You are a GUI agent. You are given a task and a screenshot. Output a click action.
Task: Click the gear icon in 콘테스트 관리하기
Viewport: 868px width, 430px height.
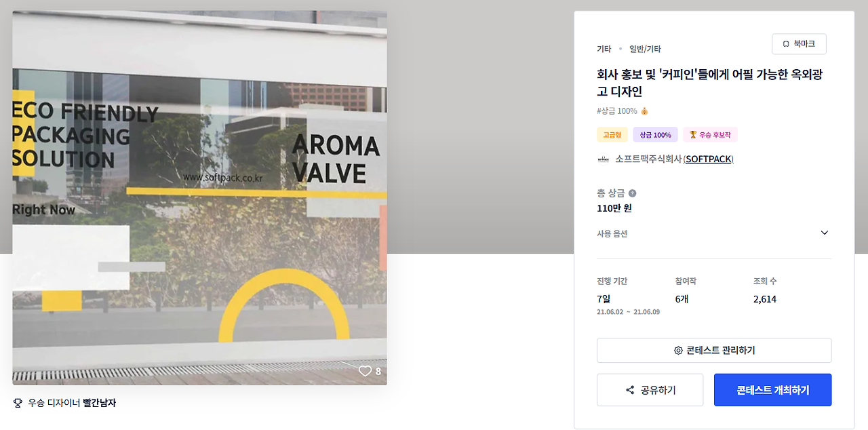[x=678, y=351]
